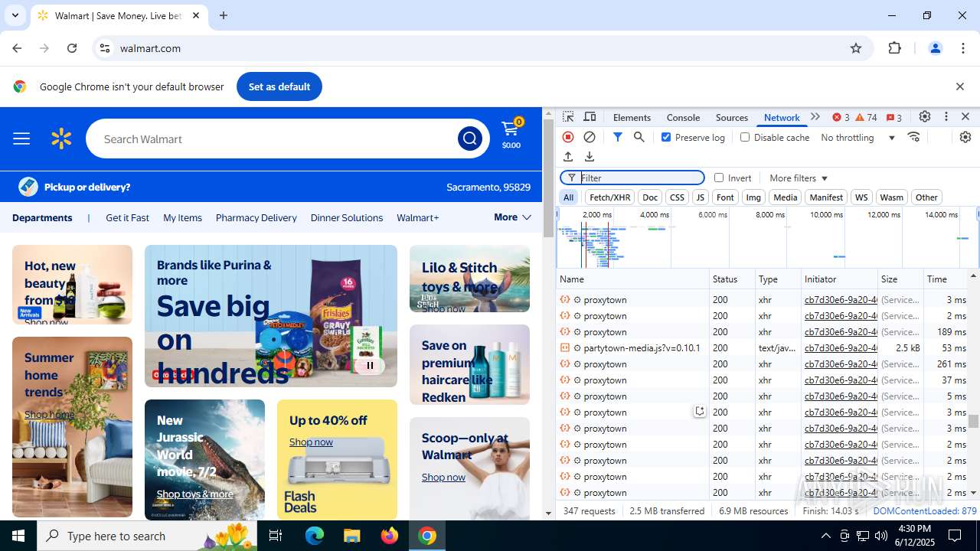This screenshot has height=551, width=980.
Task: Show more DevTools tabs chevron
Action: [x=815, y=117]
